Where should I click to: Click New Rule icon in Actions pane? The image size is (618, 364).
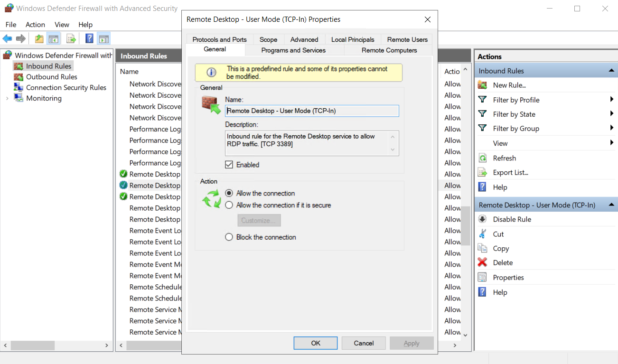coord(482,85)
